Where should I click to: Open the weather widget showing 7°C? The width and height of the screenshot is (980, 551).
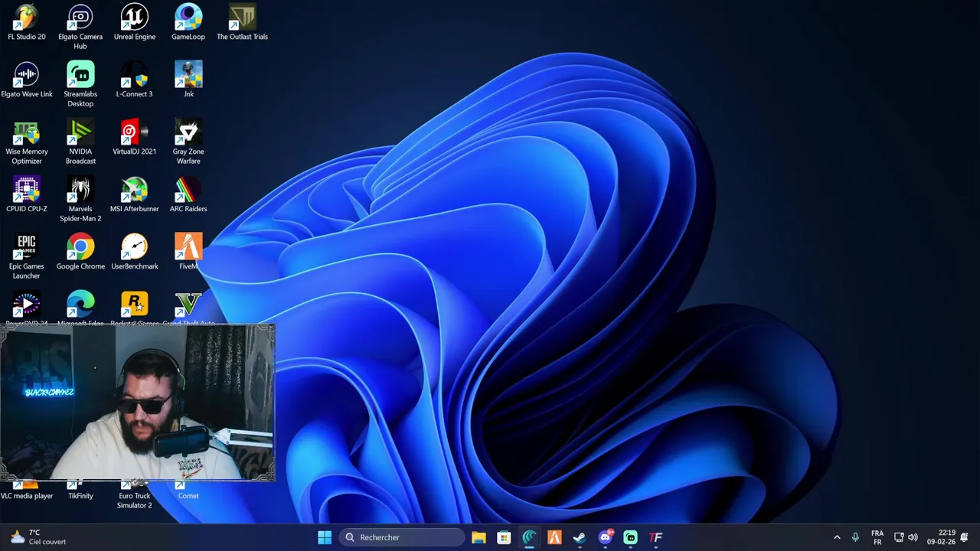(x=38, y=537)
